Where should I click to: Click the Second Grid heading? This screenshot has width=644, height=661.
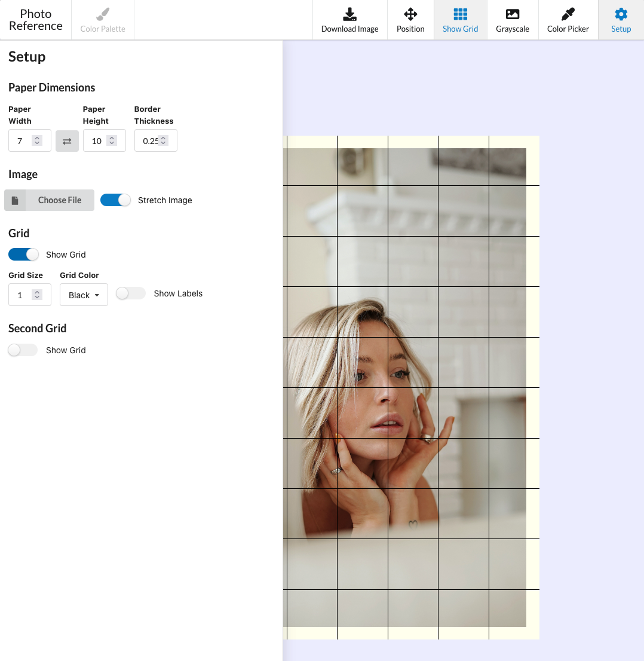click(x=38, y=328)
